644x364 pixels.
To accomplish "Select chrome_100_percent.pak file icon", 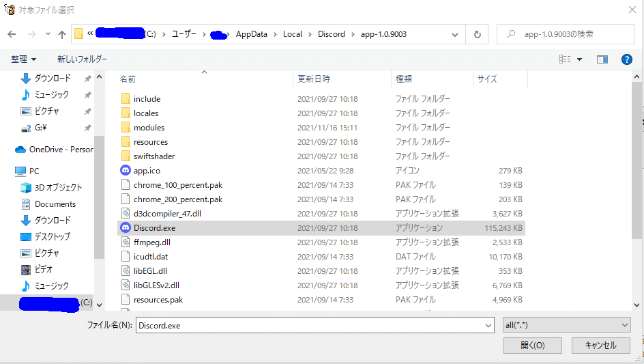I will point(126,184).
